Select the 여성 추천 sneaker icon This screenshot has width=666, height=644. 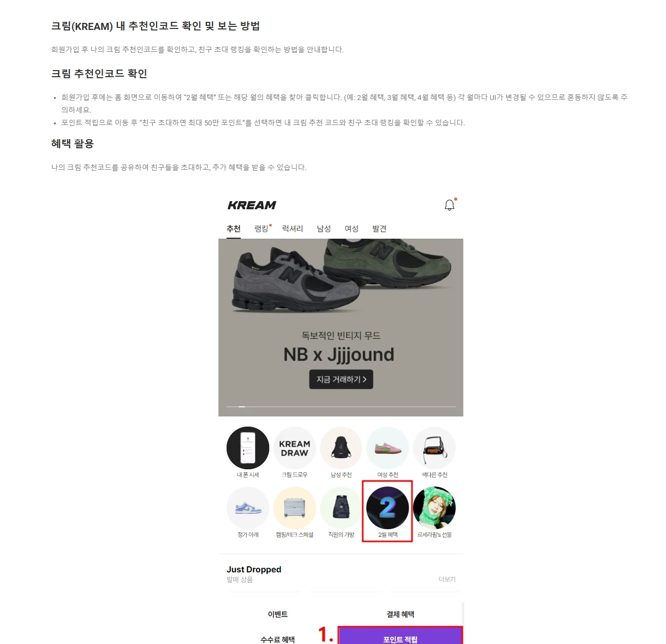[388, 448]
